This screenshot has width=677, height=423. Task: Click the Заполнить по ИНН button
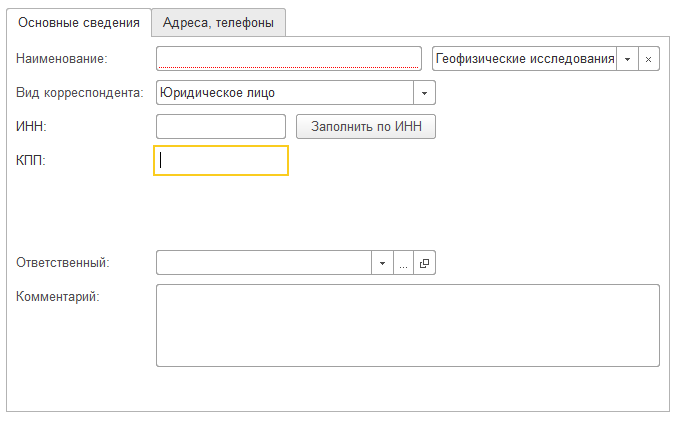[366, 126]
